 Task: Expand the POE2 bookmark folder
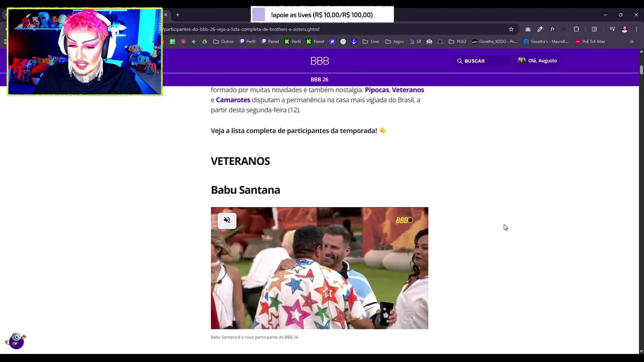coord(457,42)
